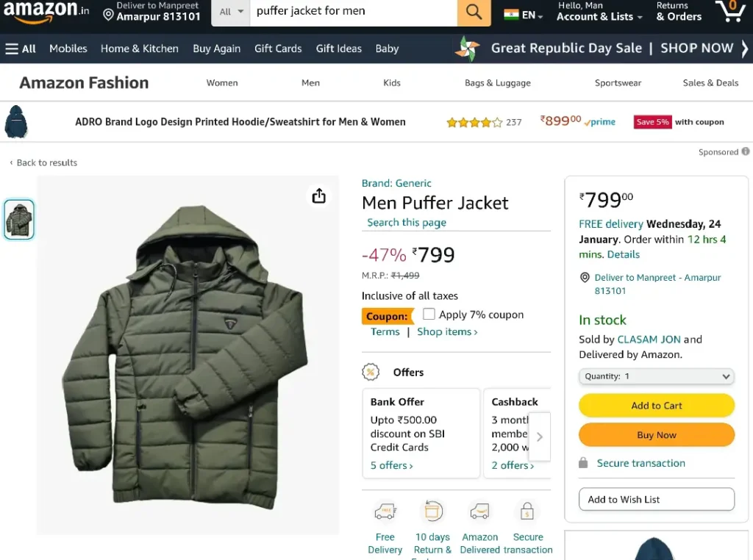Click the Amazon.in logo
The height and width of the screenshot is (560, 753).
tap(46, 12)
